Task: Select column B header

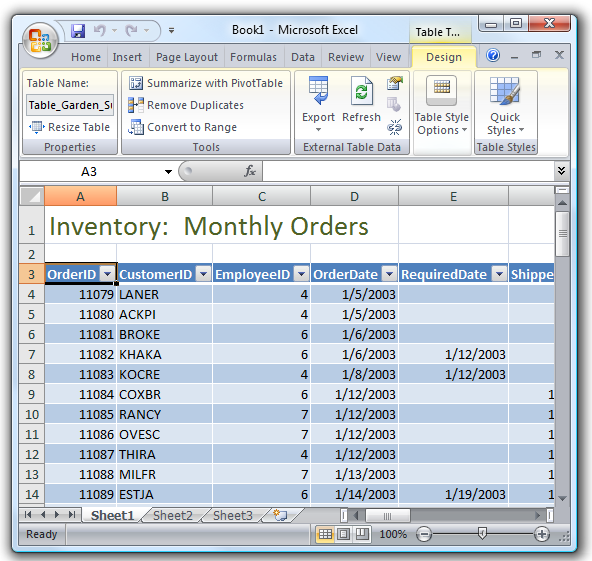Action: 165,196
